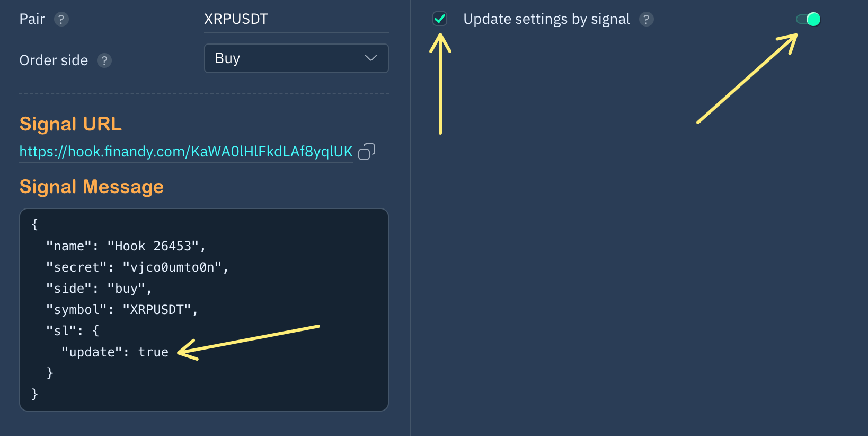Viewport: 868px width, 436px height.
Task: Click the "update": true line in message
Action: 114,352
